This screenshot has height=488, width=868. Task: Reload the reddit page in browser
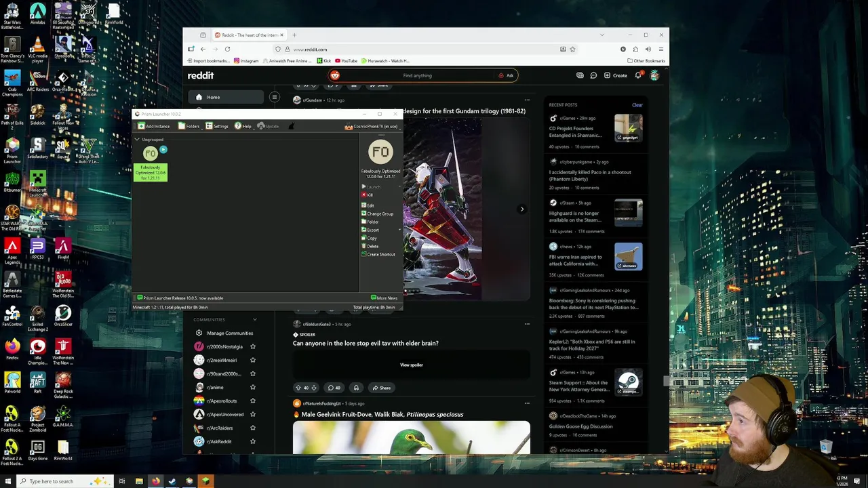[227, 49]
